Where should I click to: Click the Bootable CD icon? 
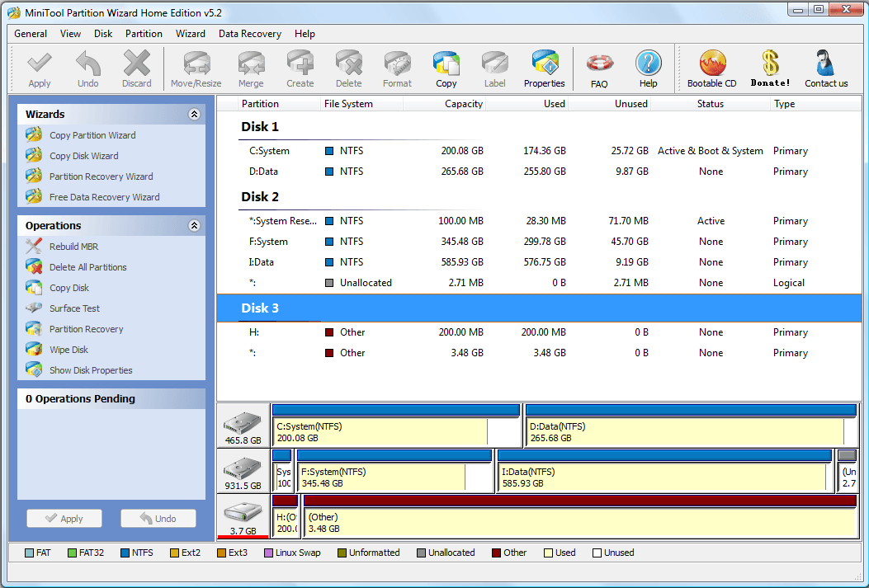(712, 64)
